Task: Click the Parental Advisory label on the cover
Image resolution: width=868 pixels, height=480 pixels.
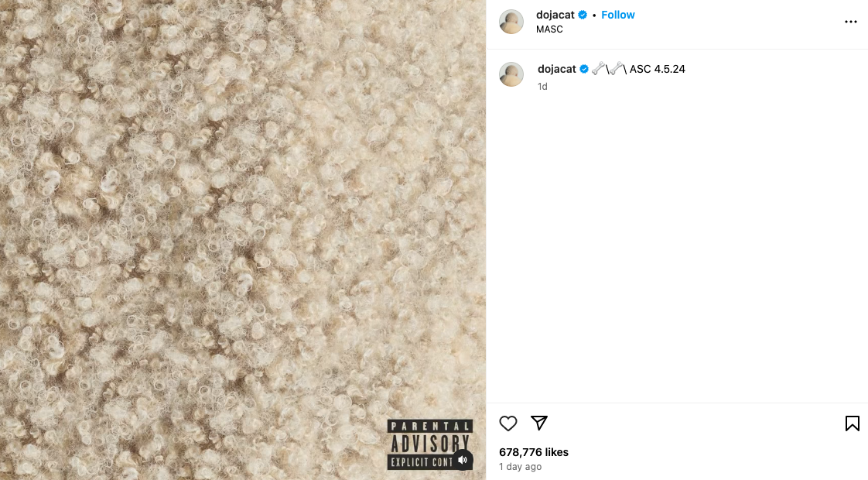Action: pos(429,444)
